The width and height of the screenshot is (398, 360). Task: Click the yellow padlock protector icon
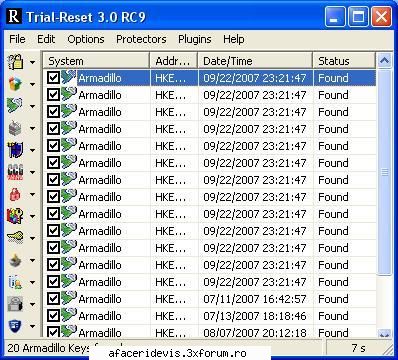point(15,62)
